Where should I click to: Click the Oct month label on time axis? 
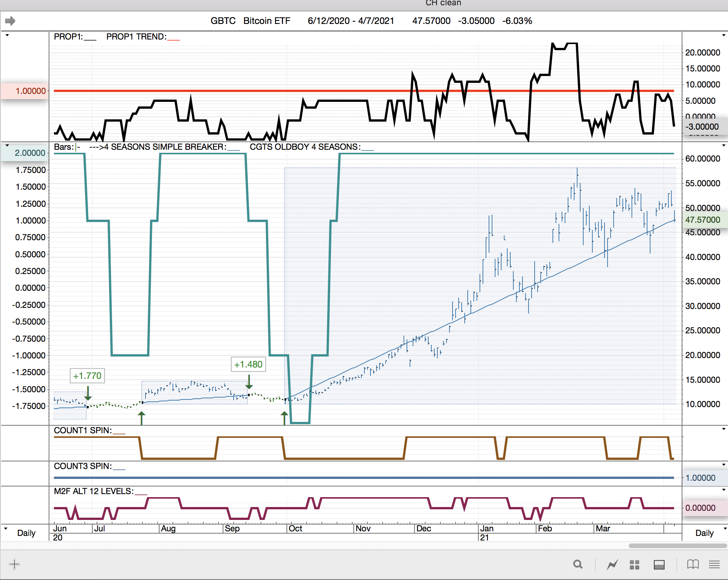click(296, 529)
